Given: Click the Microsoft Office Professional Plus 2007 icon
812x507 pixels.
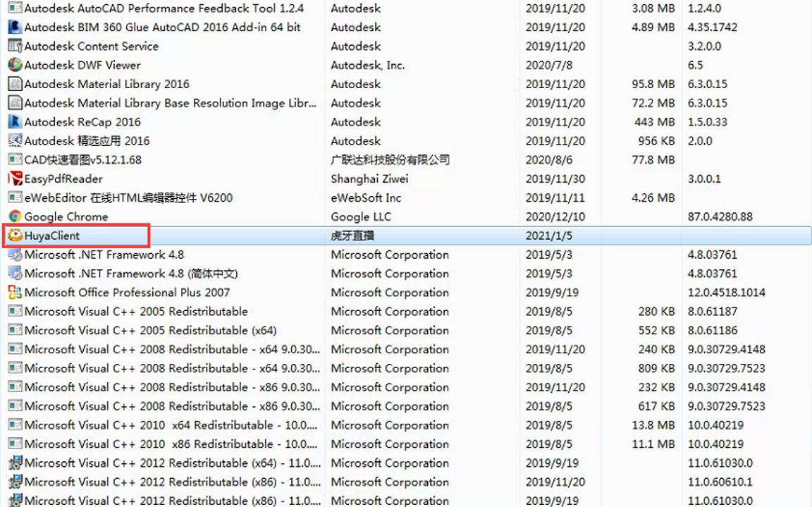Looking at the screenshot, I should [x=16, y=292].
